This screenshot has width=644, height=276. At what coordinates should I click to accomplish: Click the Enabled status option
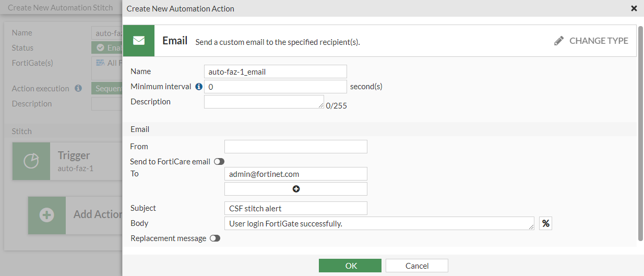click(107, 47)
